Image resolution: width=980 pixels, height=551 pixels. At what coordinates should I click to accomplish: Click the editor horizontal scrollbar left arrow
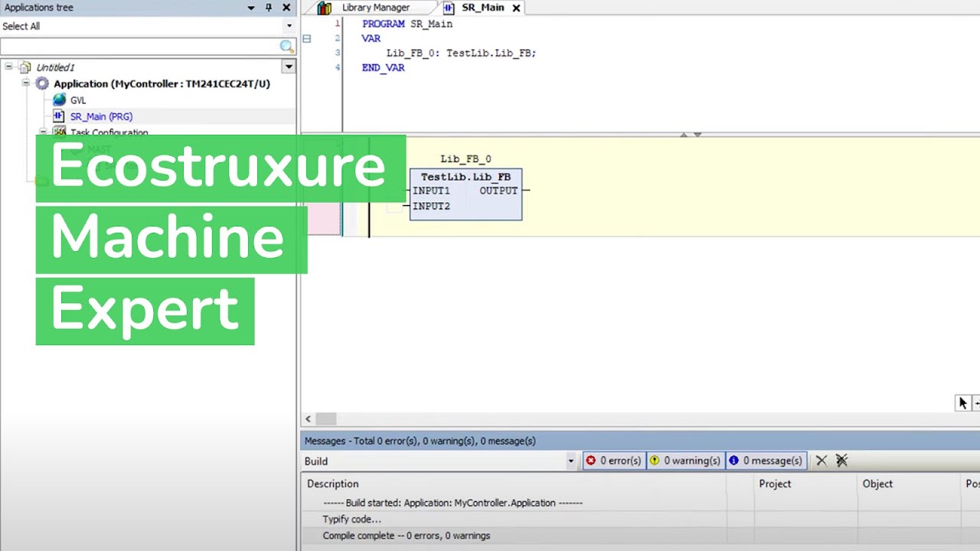pyautogui.click(x=309, y=419)
